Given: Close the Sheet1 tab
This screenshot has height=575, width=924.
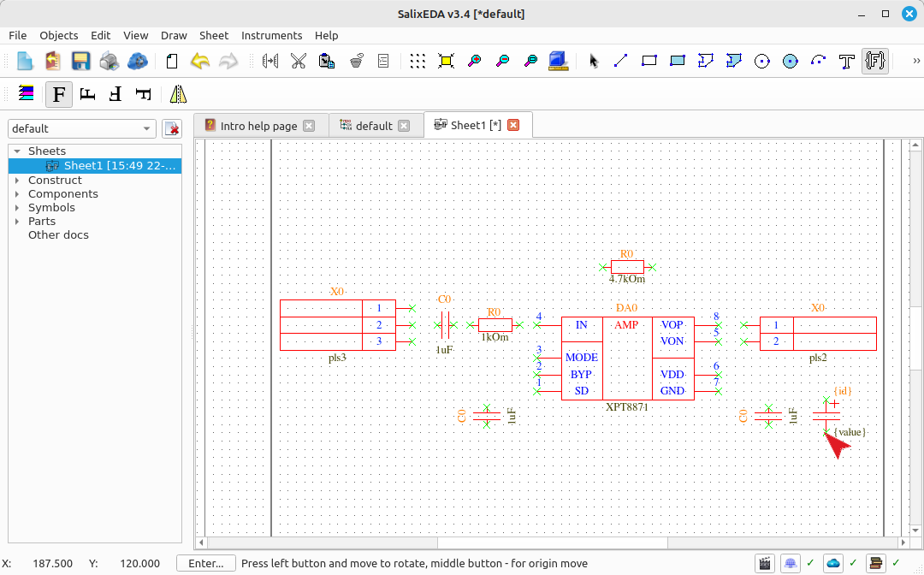Looking at the screenshot, I should coord(514,125).
